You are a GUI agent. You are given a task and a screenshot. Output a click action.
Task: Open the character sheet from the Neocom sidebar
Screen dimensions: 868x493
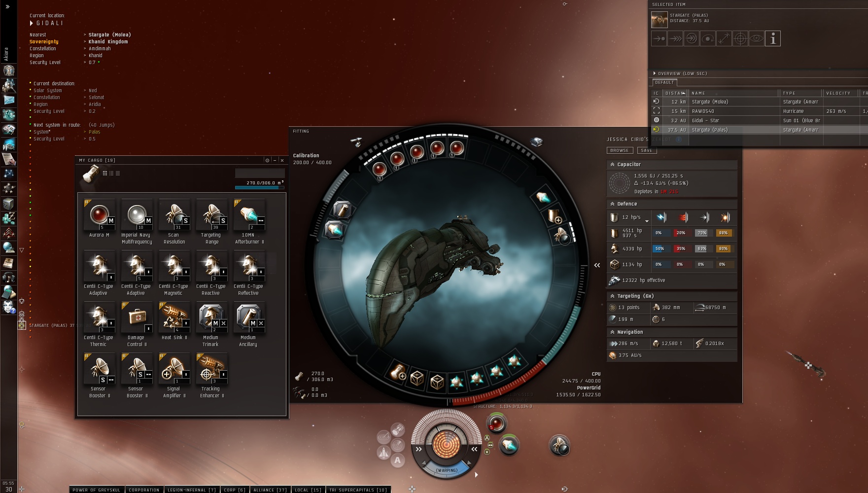(9, 70)
